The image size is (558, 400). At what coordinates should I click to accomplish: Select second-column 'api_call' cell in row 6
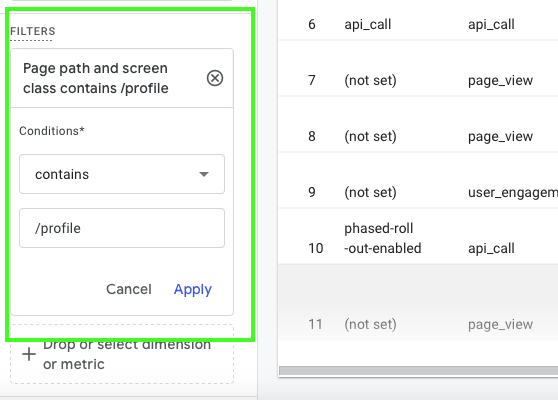click(x=491, y=25)
